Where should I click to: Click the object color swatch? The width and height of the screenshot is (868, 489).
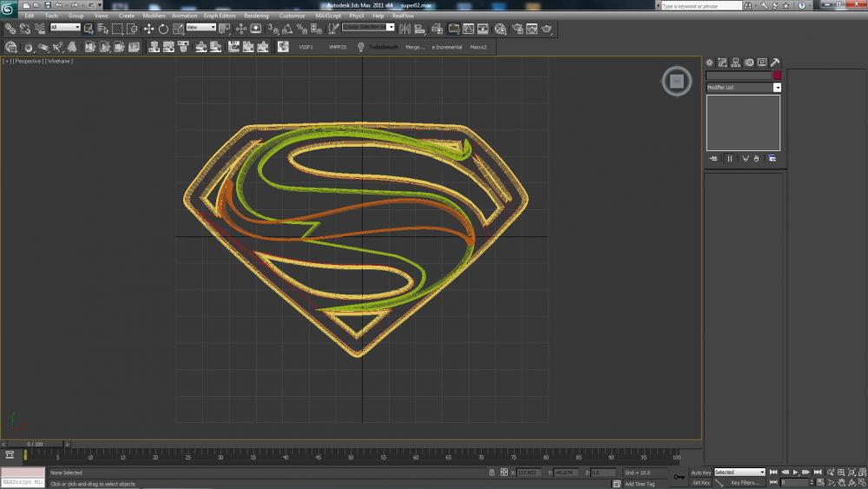pyautogui.click(x=777, y=76)
